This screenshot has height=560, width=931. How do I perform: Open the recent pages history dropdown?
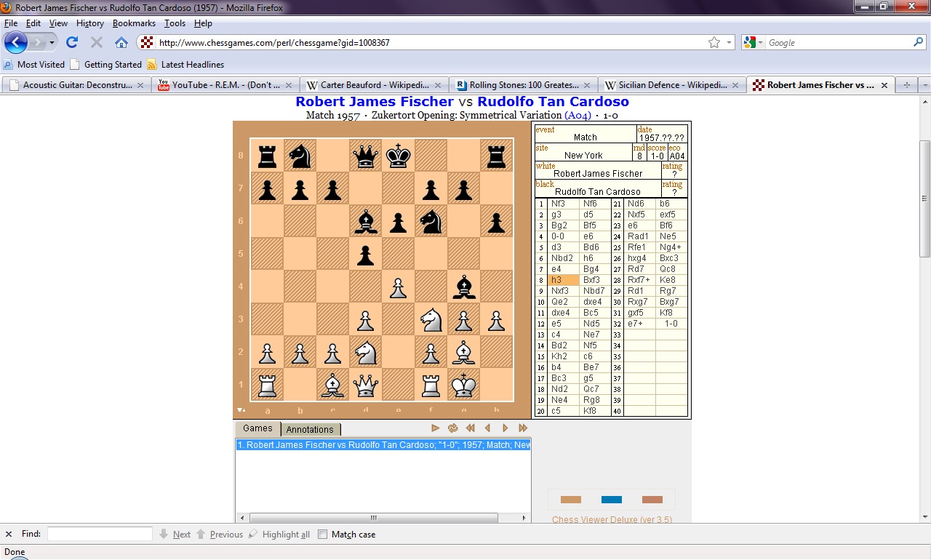(x=52, y=43)
